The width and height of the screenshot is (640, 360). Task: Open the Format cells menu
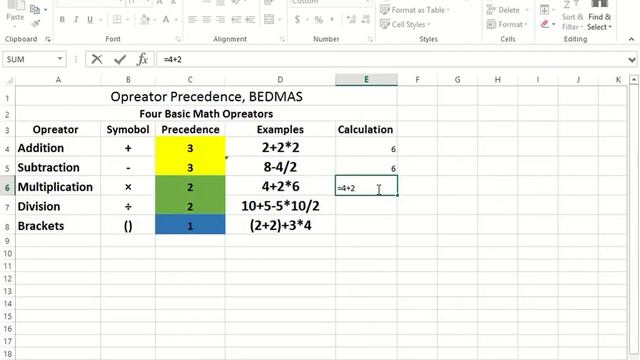(x=507, y=24)
